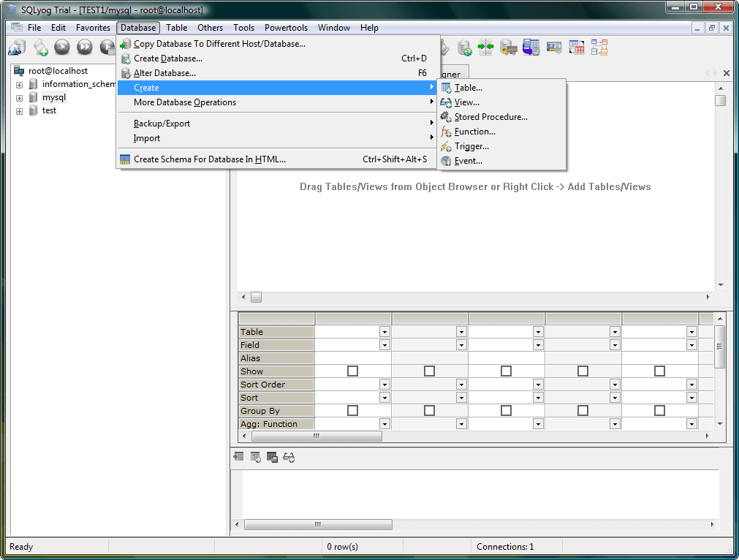Select the mysql database in the tree

point(54,97)
